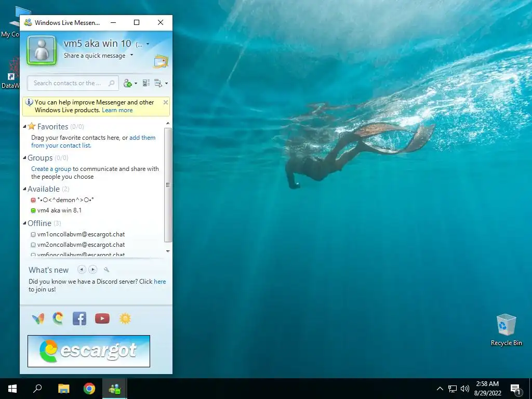Viewport: 532px width, 399px height.
Task: Click the show menu icon
Action: 158,83
